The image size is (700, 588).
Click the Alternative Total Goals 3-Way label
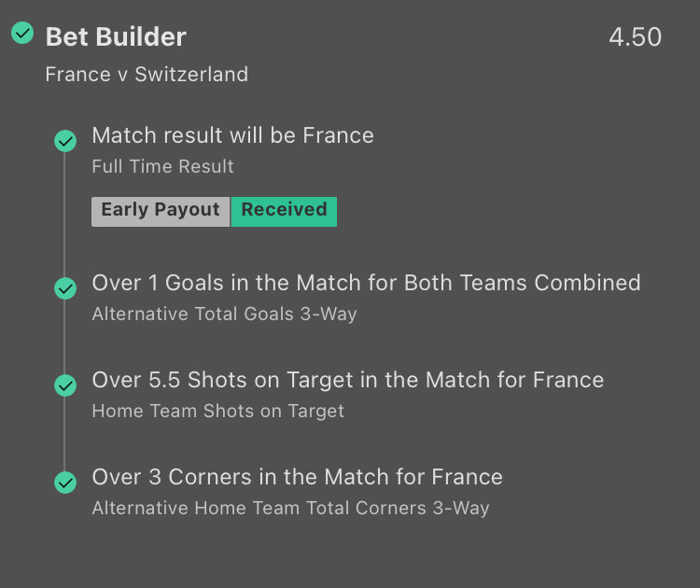tap(224, 315)
